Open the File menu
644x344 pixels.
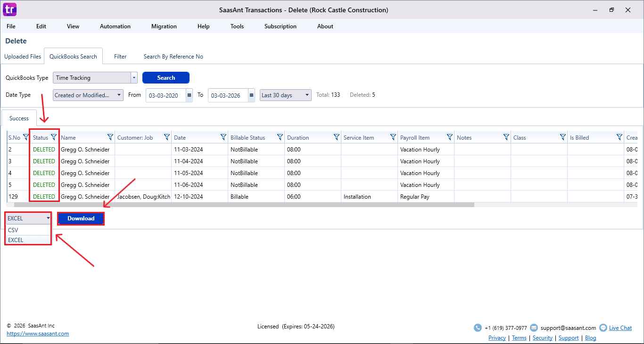11,26
